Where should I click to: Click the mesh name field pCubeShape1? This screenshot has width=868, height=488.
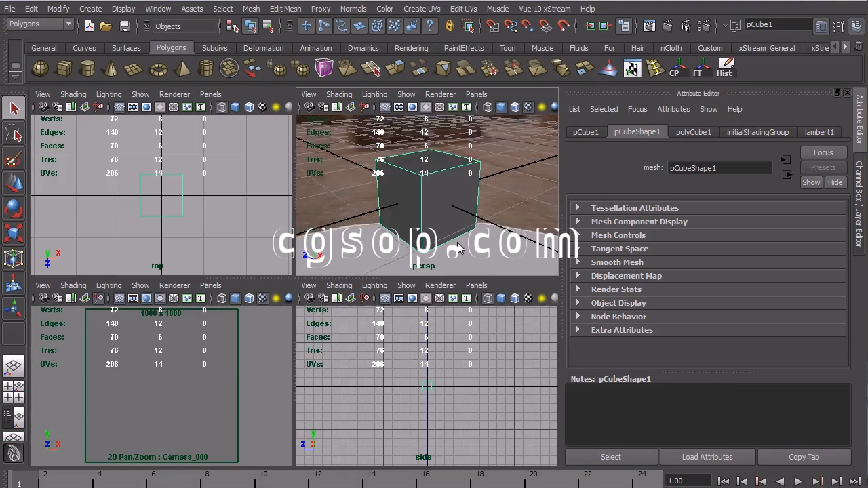click(x=719, y=168)
